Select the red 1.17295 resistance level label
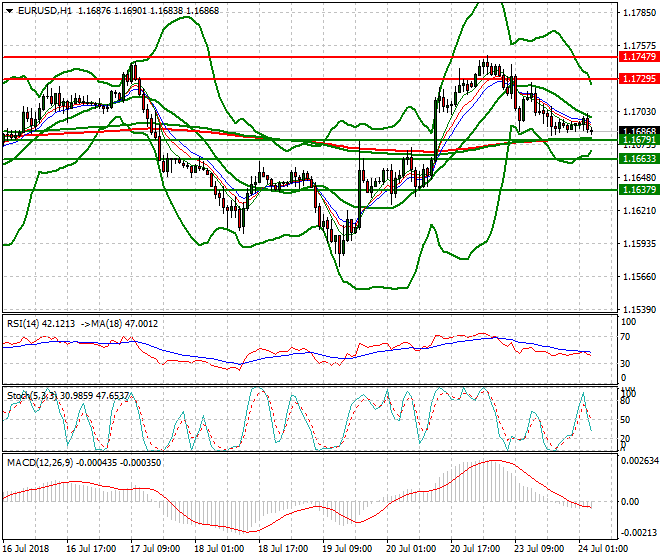Screen dimensions: 660x560 coord(639,79)
